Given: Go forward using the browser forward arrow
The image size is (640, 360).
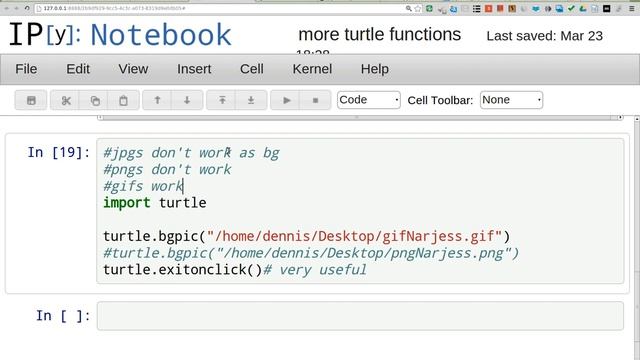Looking at the screenshot, I should point(16,8).
